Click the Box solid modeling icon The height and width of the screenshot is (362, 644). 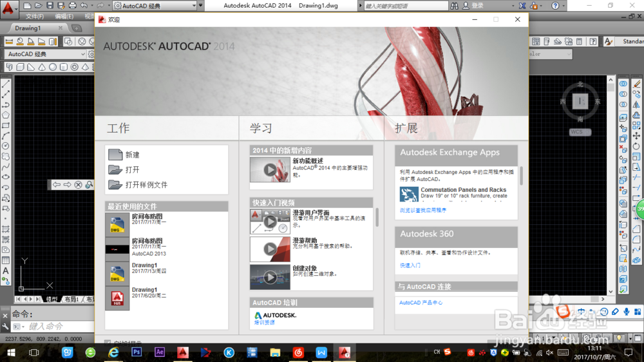(x=20, y=67)
